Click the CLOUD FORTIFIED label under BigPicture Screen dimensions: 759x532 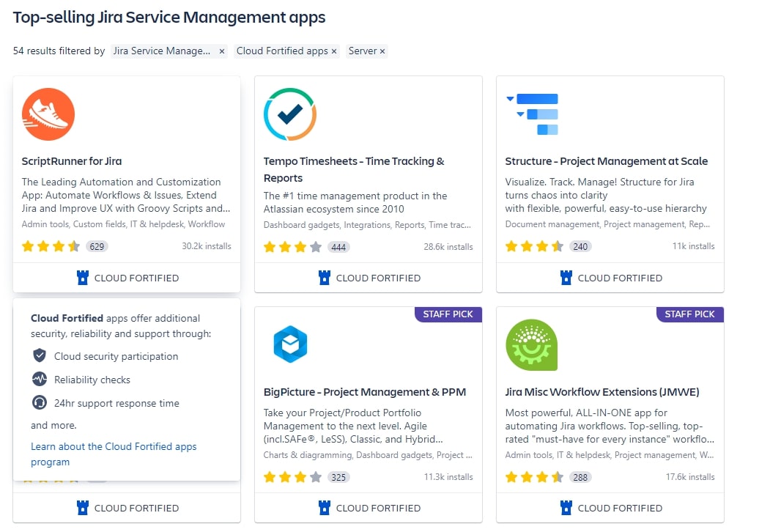379,509
